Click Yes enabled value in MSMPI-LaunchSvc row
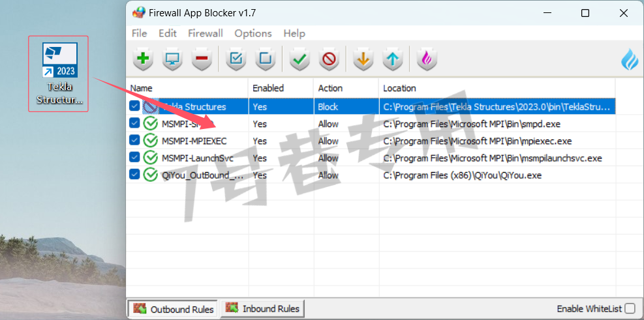The height and width of the screenshot is (320, 644). point(260,158)
